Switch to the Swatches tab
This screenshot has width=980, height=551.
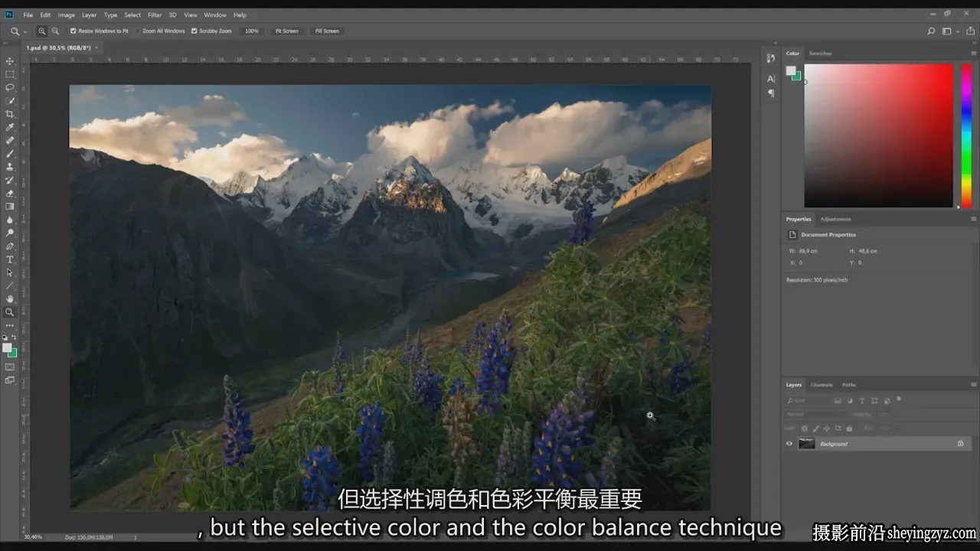pyautogui.click(x=821, y=54)
